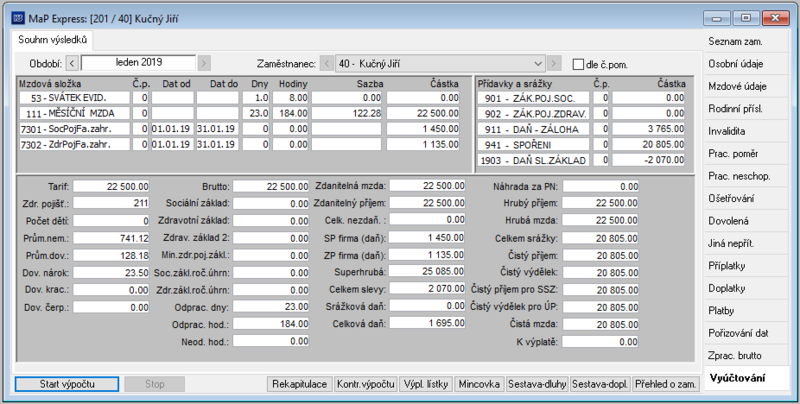
Task: Click the Stop button
Action: 155,384
